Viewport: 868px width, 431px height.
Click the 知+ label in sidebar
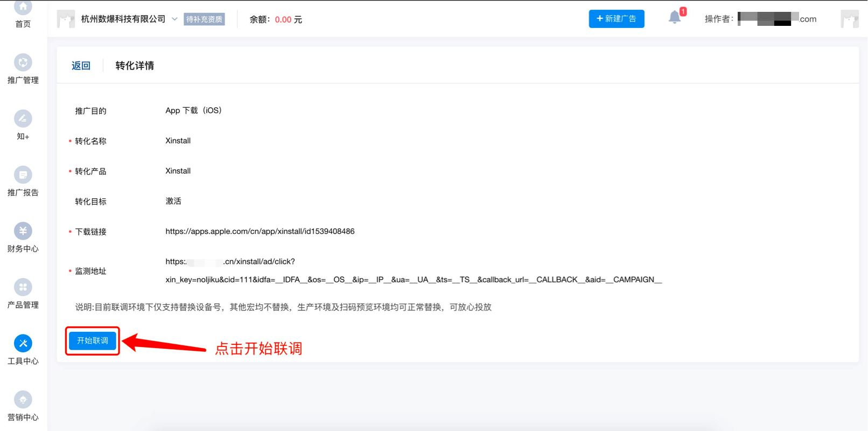[23, 136]
